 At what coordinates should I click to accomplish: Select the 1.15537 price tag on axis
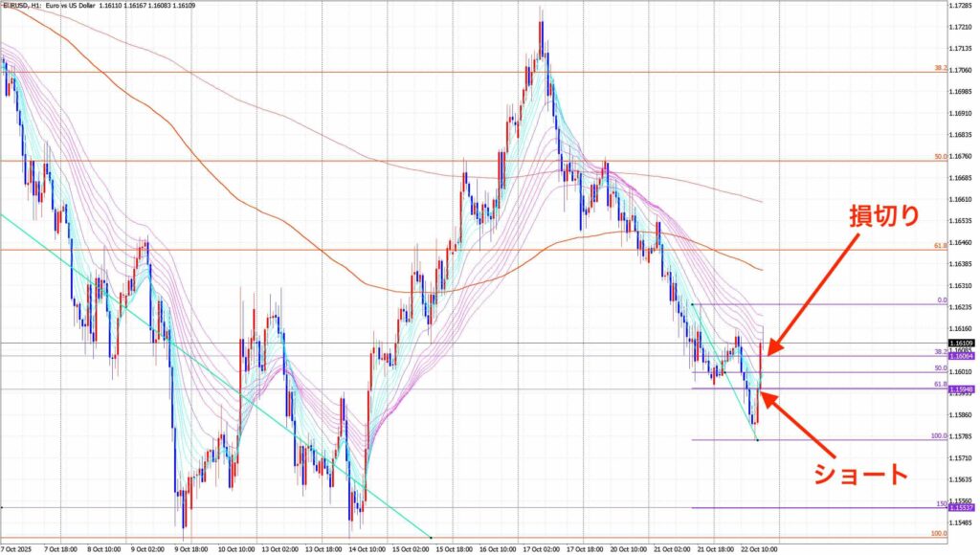pos(961,508)
